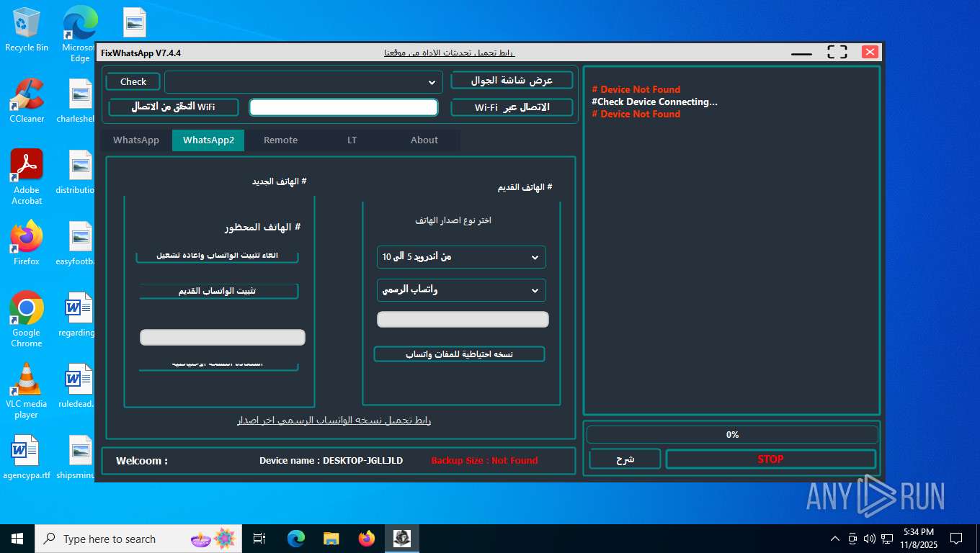Switch to Remote tab
The image size is (980, 553).
pyautogui.click(x=280, y=140)
